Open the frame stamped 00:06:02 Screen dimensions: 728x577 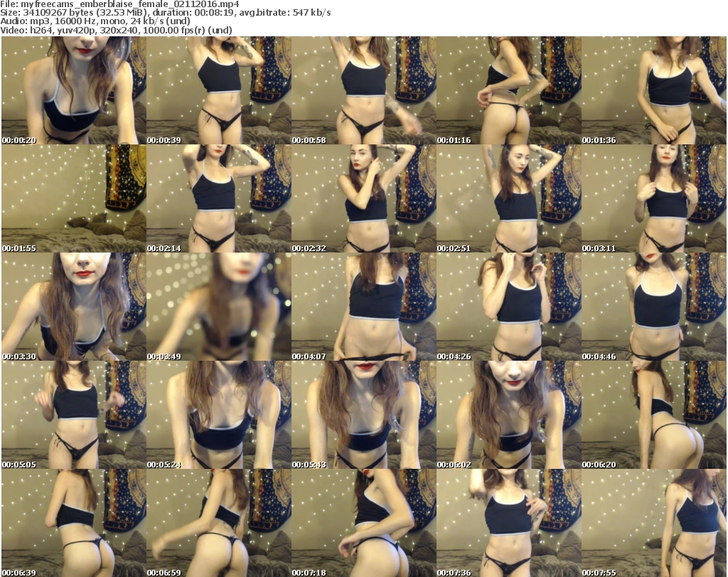509,415
